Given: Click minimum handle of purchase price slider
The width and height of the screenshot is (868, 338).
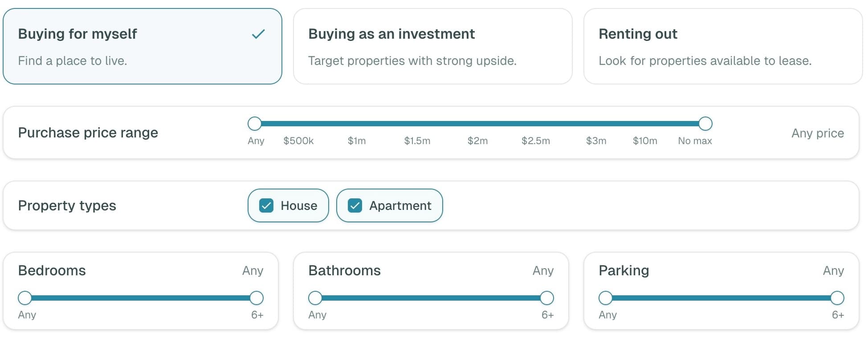Looking at the screenshot, I should click(254, 124).
